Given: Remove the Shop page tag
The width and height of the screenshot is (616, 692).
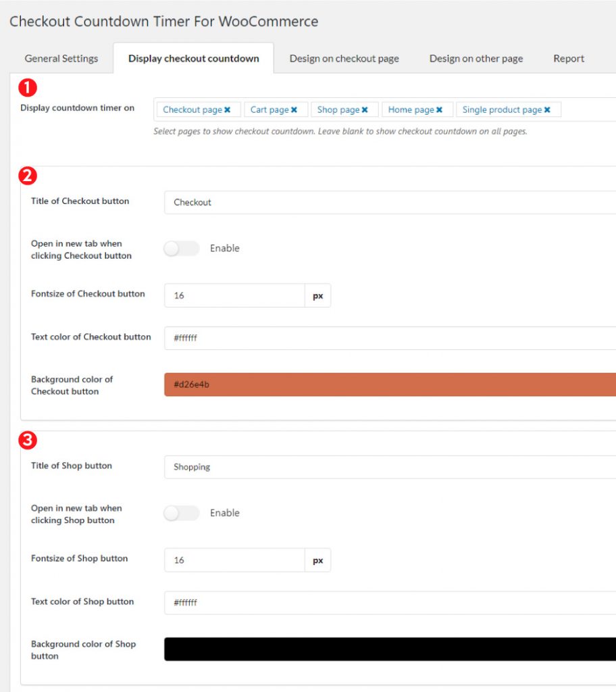Looking at the screenshot, I should [x=365, y=109].
